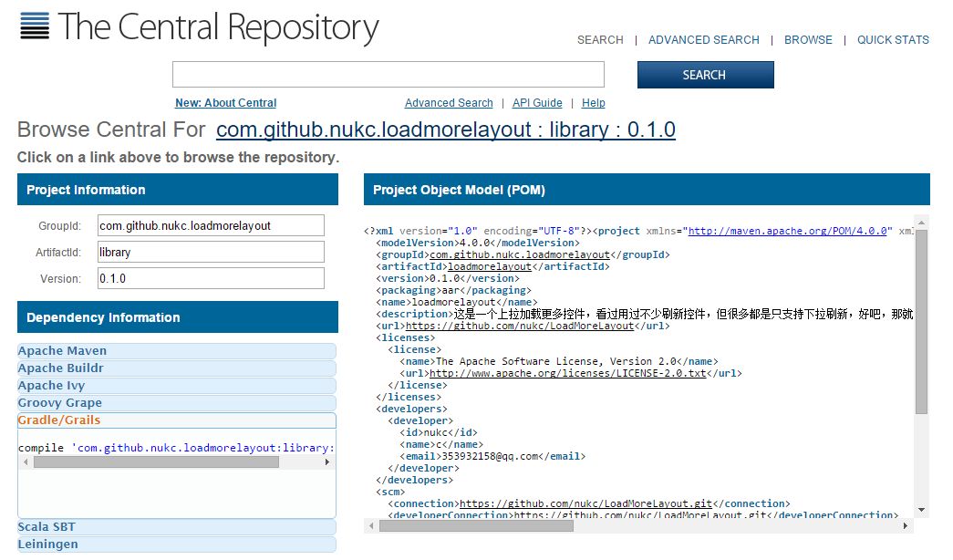This screenshot has width=953, height=560.
Task: Click the POM horizontal scrollbar right arrow
Action: 906,526
